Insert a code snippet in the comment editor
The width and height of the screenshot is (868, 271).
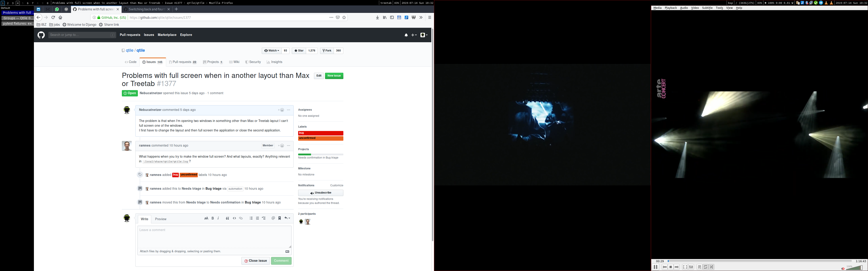pos(235,218)
